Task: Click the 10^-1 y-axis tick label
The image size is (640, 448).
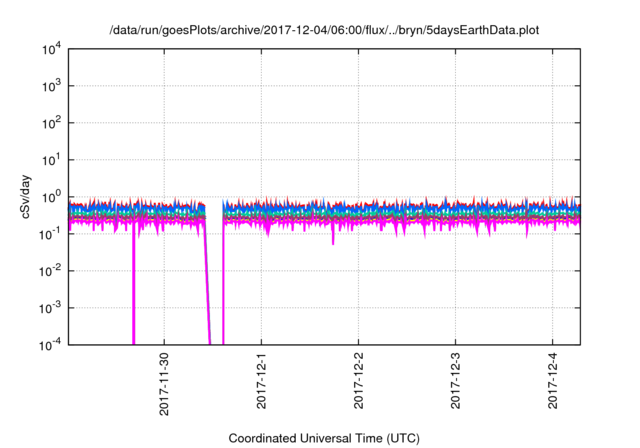Action: (x=51, y=234)
